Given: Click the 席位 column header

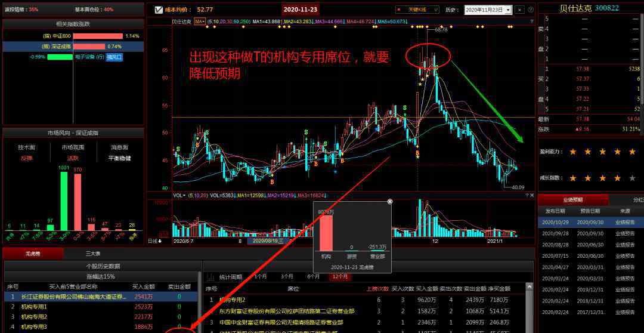Looking at the screenshot, I should click(x=293, y=289).
